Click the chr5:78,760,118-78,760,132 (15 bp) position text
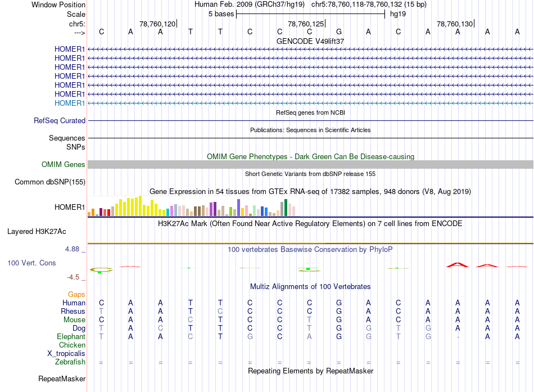The image size is (534, 392). point(369,4)
